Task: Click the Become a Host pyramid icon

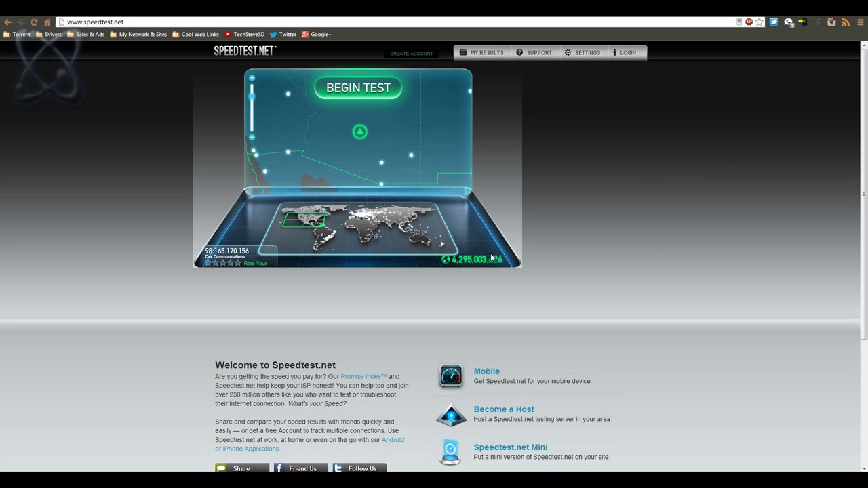Action: point(451,415)
